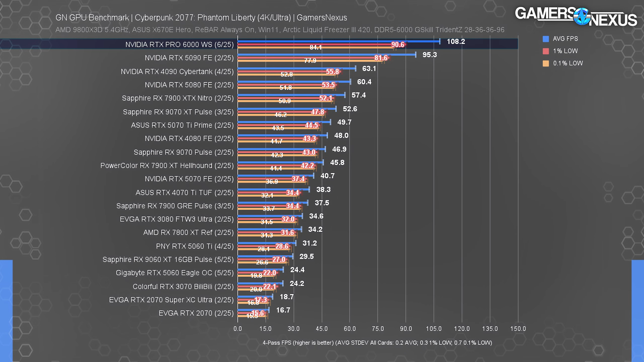Click the 24.4 average FPS value
This screenshot has width=644, height=362.
coord(297,270)
